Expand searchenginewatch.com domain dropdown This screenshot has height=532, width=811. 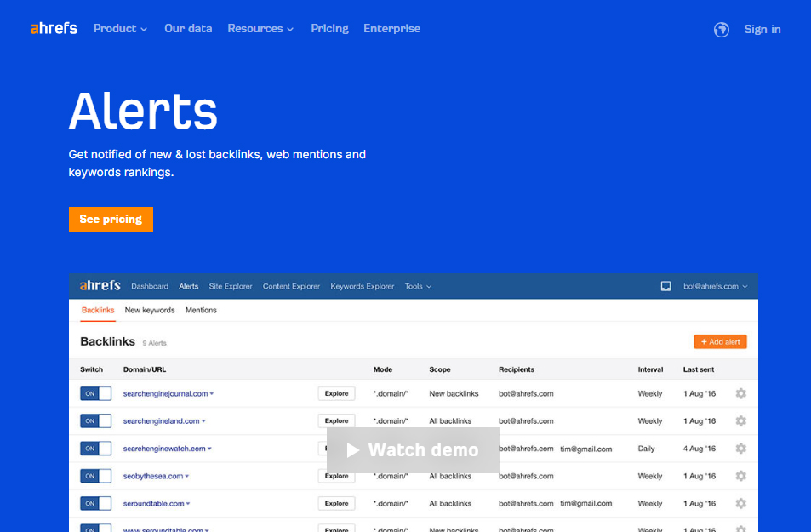point(209,449)
